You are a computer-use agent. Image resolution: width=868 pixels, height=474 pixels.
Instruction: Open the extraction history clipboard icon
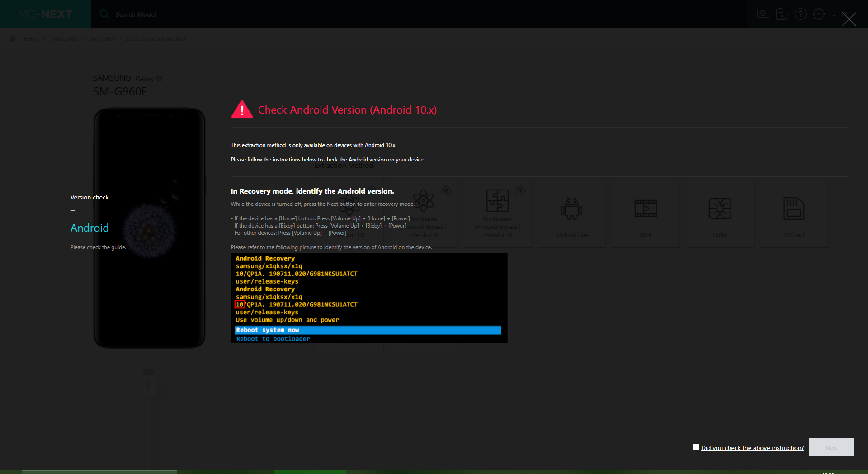point(782,14)
